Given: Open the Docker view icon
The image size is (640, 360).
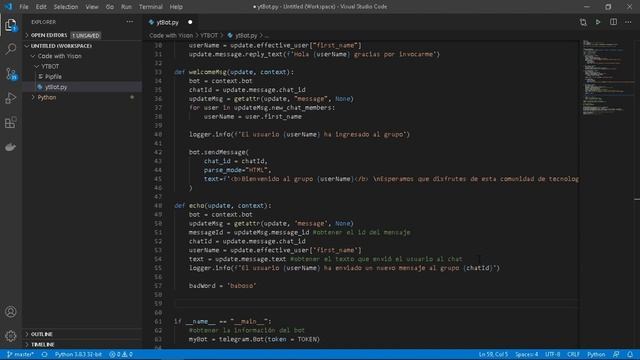Looking at the screenshot, I should pos(11,147).
